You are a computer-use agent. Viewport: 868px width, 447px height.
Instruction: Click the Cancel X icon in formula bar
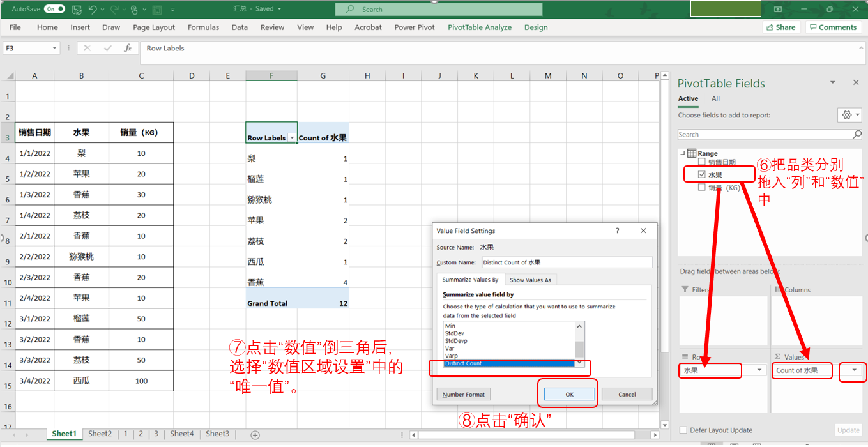(88, 49)
